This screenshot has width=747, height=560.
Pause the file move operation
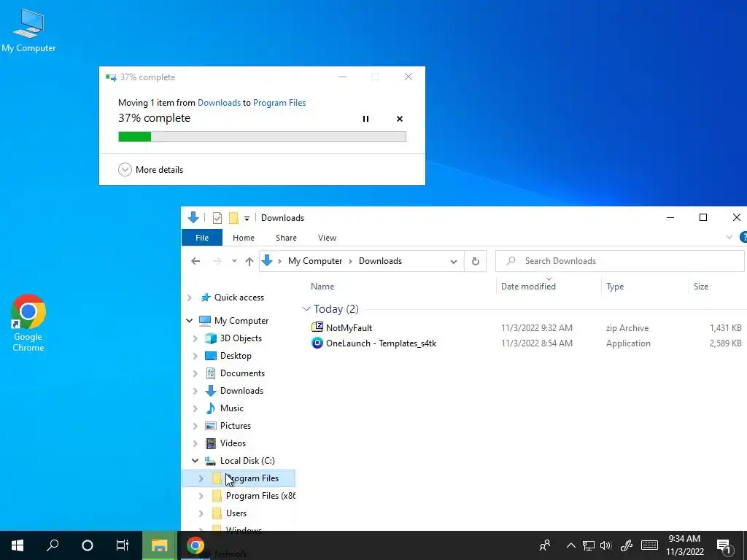[365, 119]
